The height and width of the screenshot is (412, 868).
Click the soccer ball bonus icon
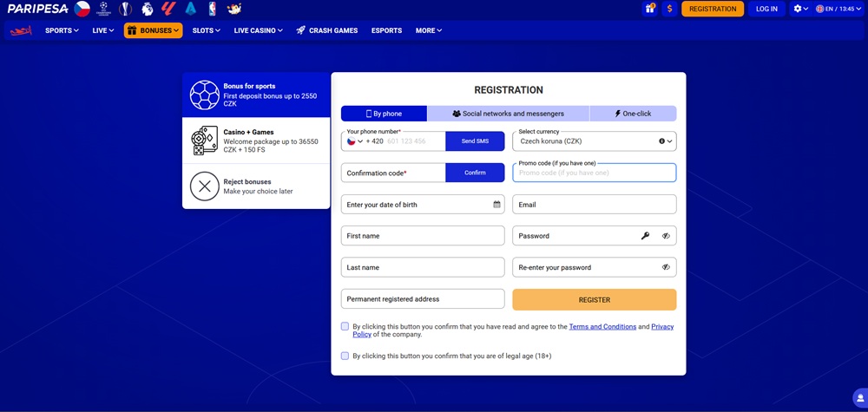click(x=204, y=95)
